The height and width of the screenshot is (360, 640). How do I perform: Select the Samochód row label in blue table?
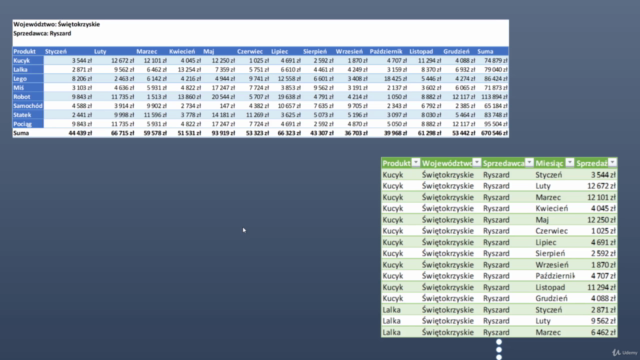(x=28, y=106)
